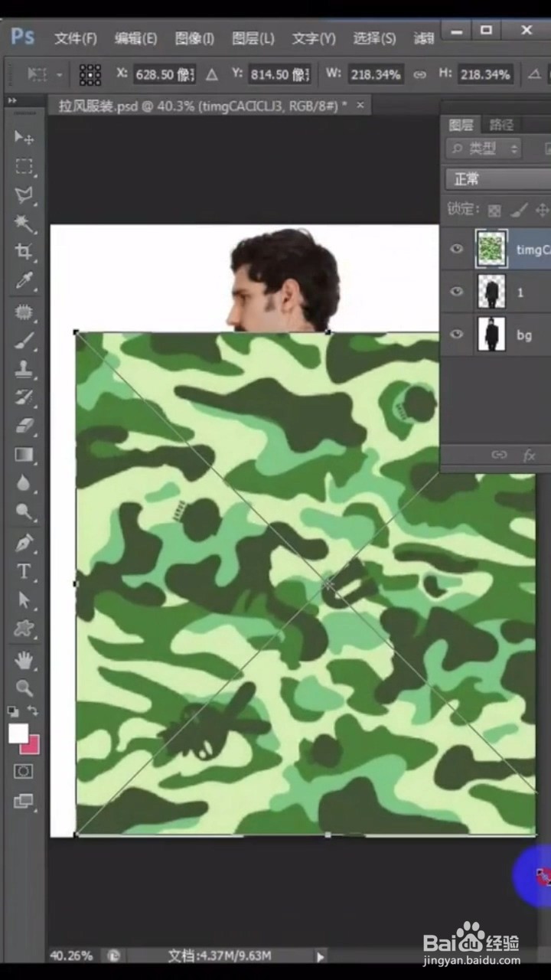This screenshot has width=551, height=980.
Task: Click the link layers icon
Action: pyautogui.click(x=499, y=455)
